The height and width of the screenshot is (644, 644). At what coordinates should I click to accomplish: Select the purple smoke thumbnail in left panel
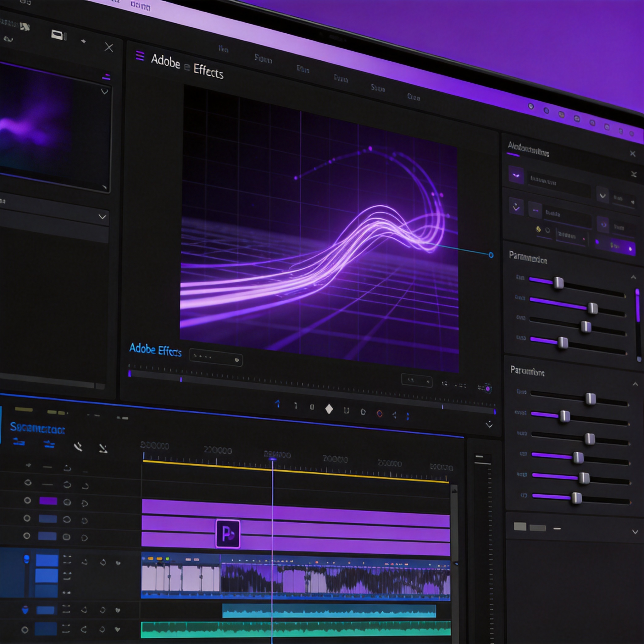pyautogui.click(x=55, y=127)
